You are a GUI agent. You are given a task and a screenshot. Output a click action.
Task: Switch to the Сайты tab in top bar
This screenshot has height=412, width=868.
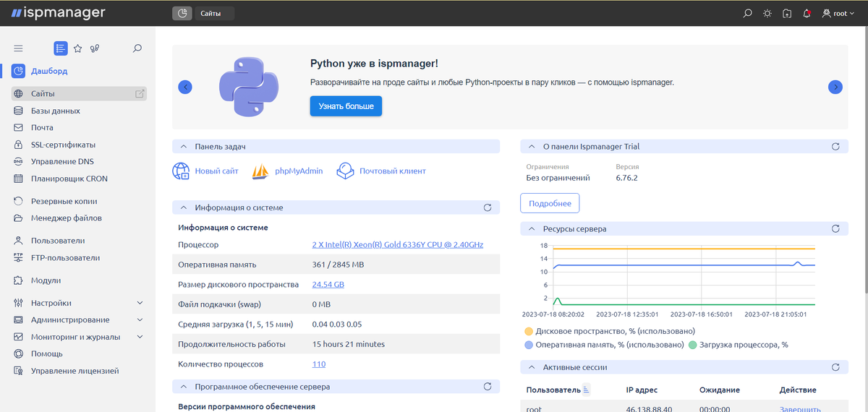click(214, 13)
